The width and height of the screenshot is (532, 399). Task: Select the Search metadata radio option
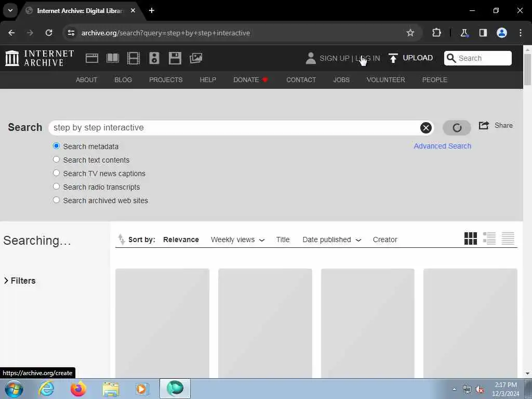click(56, 146)
